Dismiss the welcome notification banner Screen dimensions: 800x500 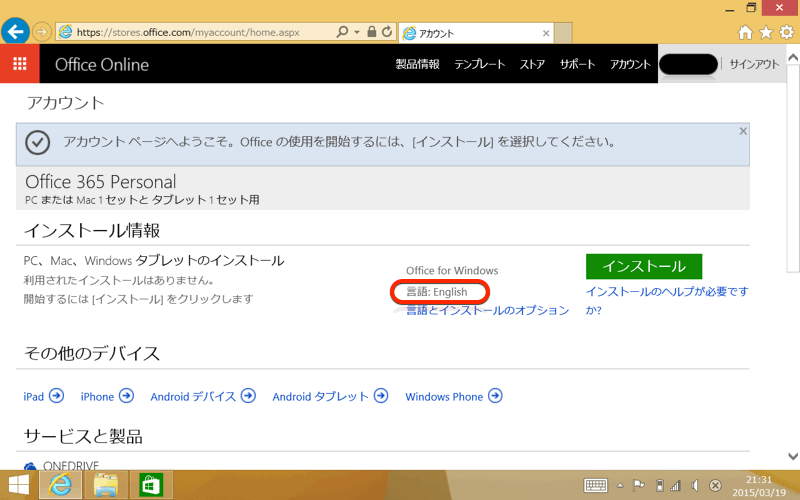click(742, 131)
